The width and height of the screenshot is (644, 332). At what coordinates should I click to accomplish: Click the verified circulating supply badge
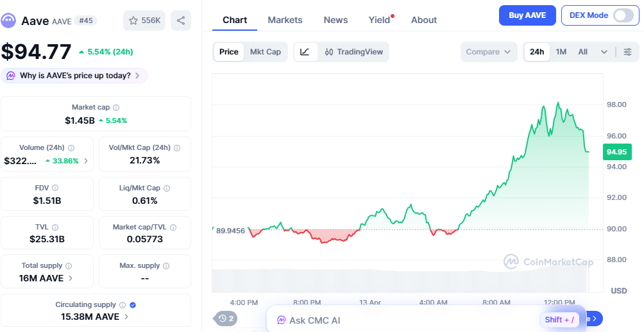133,305
